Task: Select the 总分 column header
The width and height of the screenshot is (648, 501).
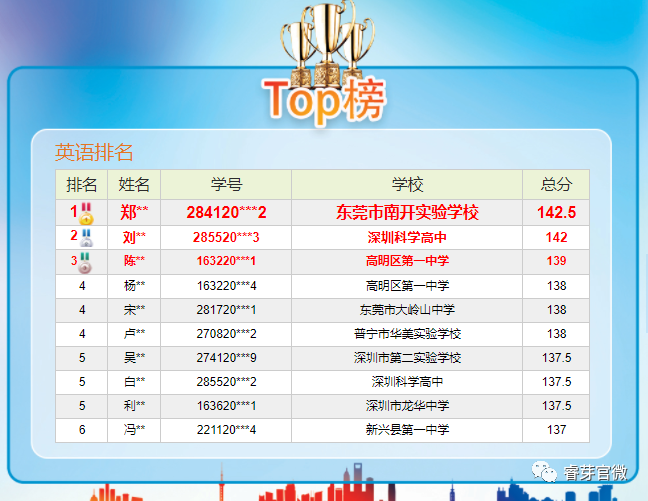Action: pyautogui.click(x=556, y=184)
